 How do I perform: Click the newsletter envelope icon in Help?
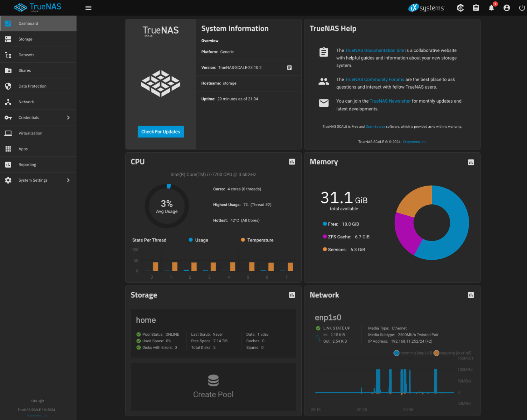point(324,103)
